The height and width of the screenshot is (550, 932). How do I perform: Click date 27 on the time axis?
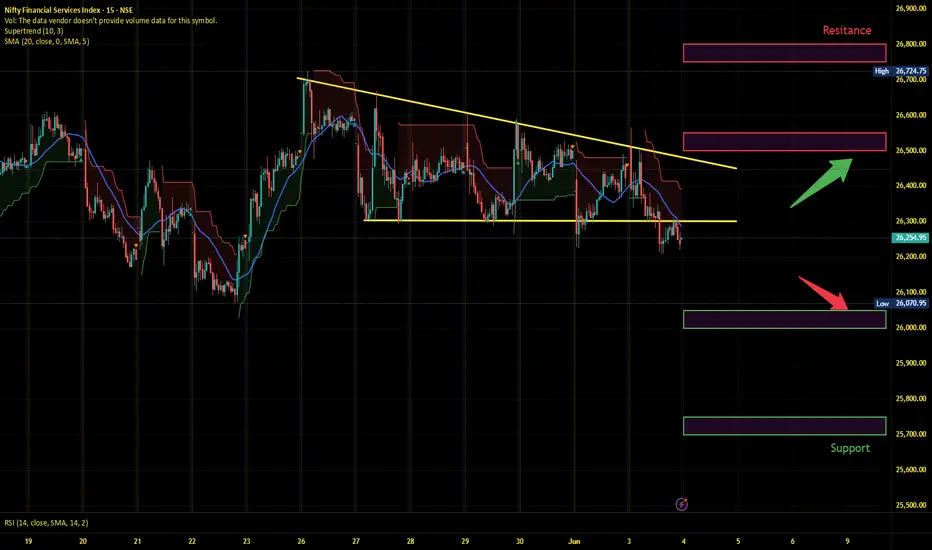[356, 541]
